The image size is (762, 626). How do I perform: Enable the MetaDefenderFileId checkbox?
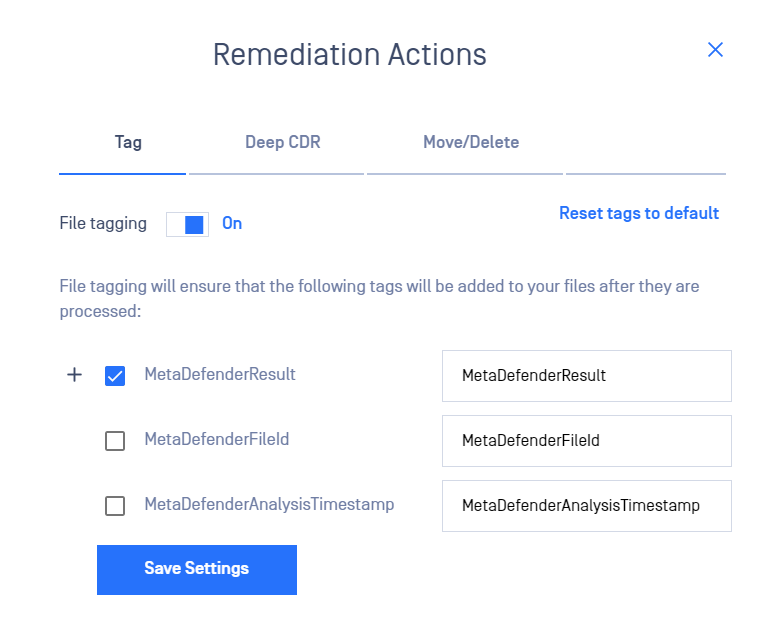[115, 441]
